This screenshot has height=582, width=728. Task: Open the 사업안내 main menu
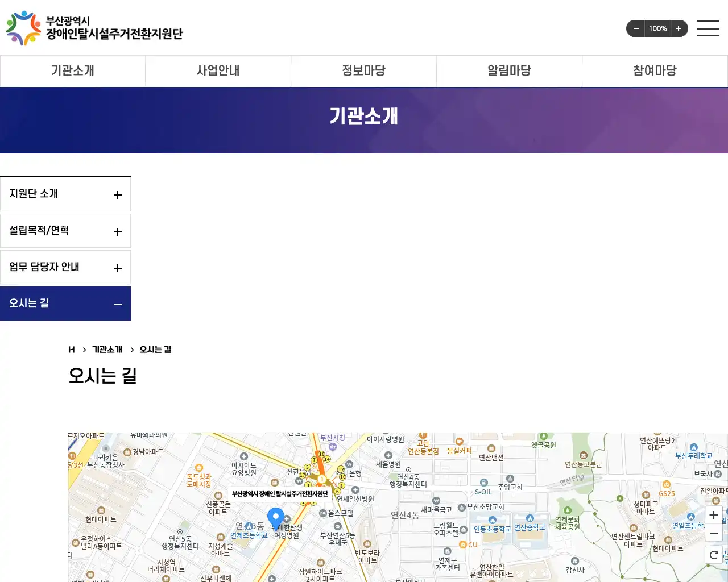coord(218,71)
